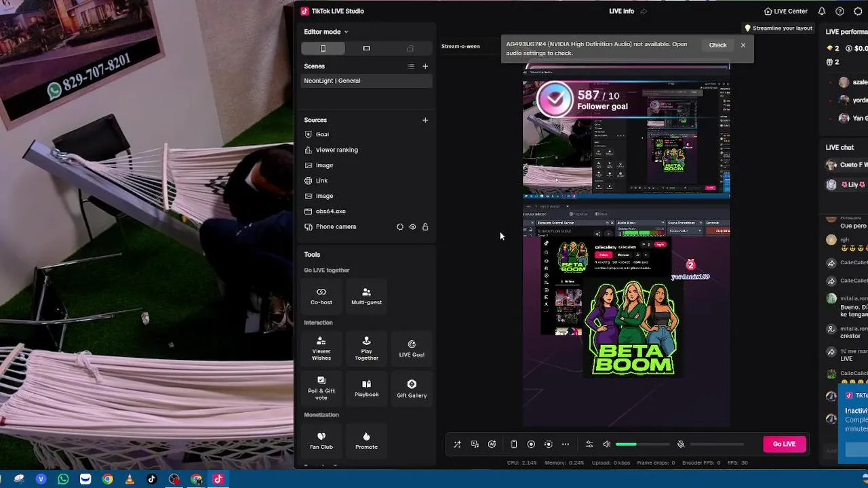Click the Go LIVE button
868x488 pixels.
tap(784, 444)
